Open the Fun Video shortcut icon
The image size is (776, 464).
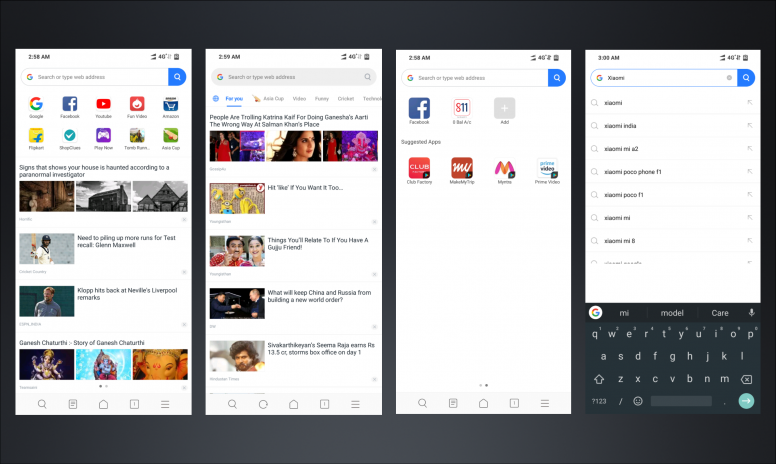click(x=137, y=104)
